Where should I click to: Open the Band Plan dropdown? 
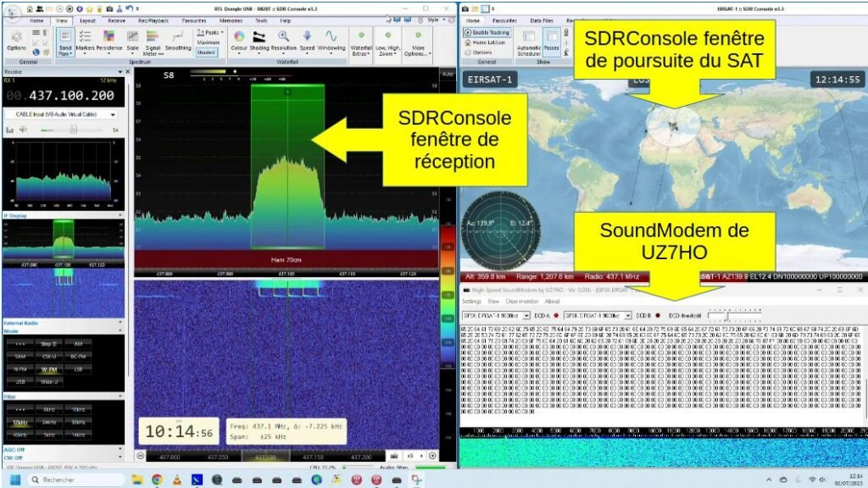pos(65,43)
